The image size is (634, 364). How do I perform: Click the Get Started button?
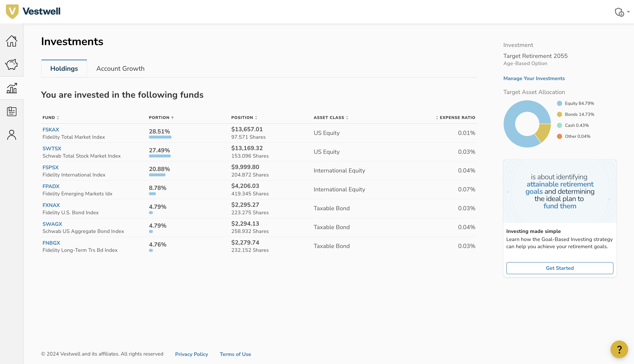(560, 268)
